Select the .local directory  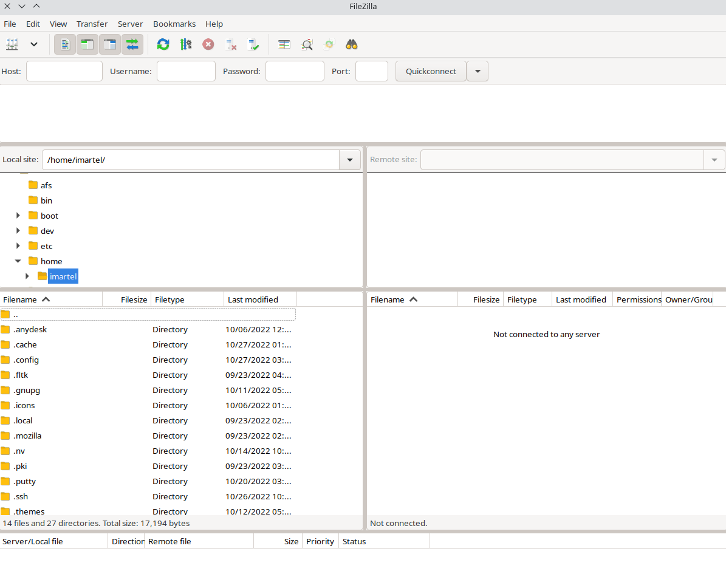[x=148, y=421]
